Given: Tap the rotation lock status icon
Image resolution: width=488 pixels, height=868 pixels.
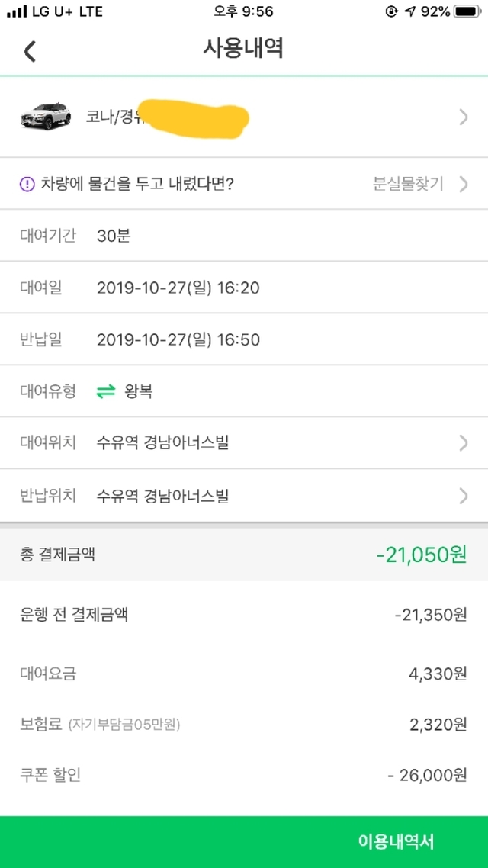Looking at the screenshot, I should (393, 12).
